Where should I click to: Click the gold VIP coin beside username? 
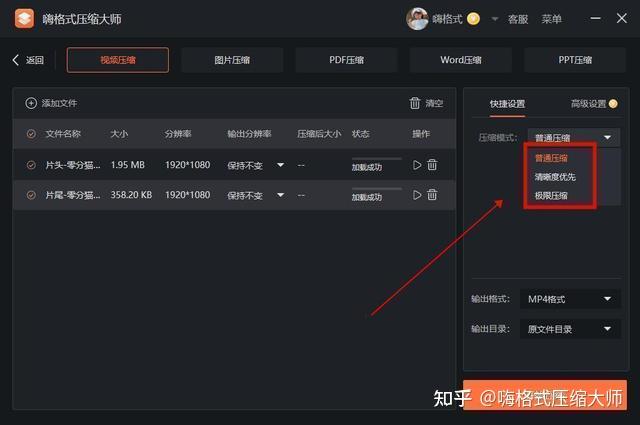point(473,19)
